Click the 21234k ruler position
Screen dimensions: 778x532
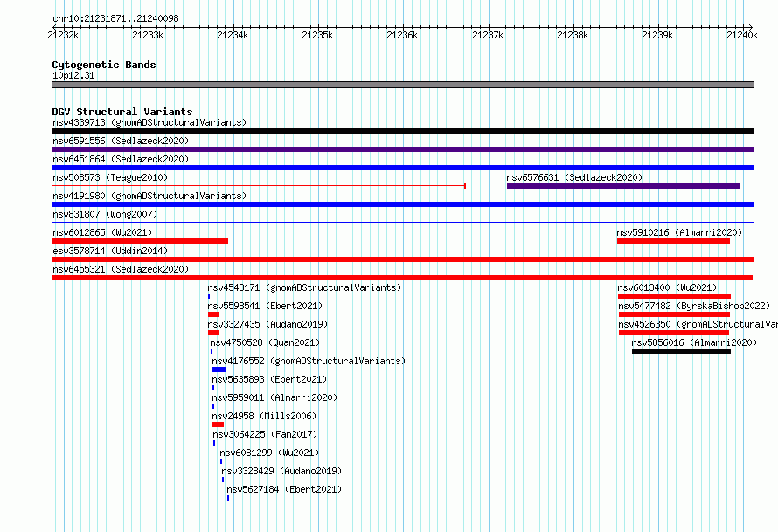[233, 35]
